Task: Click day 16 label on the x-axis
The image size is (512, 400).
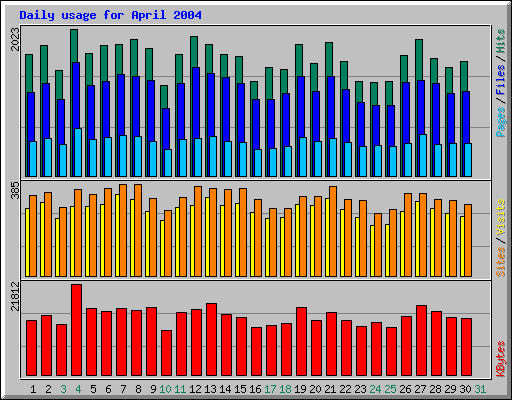Action: [255, 389]
